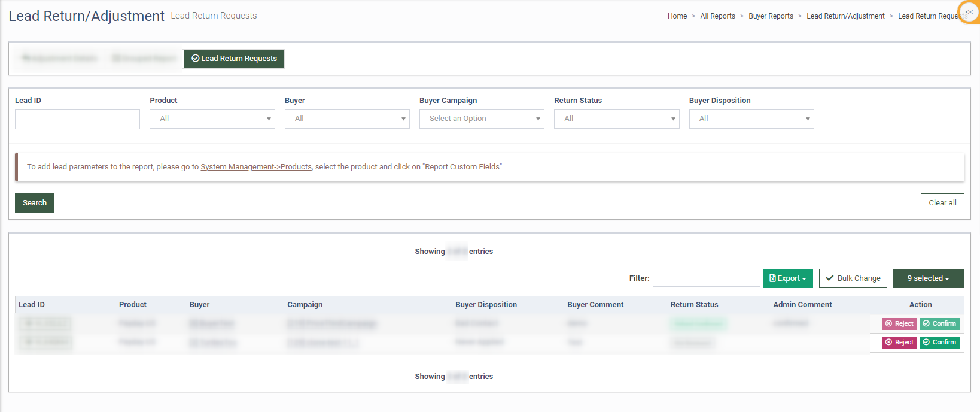
Task: Reject the second lead return request
Action: pyautogui.click(x=899, y=343)
